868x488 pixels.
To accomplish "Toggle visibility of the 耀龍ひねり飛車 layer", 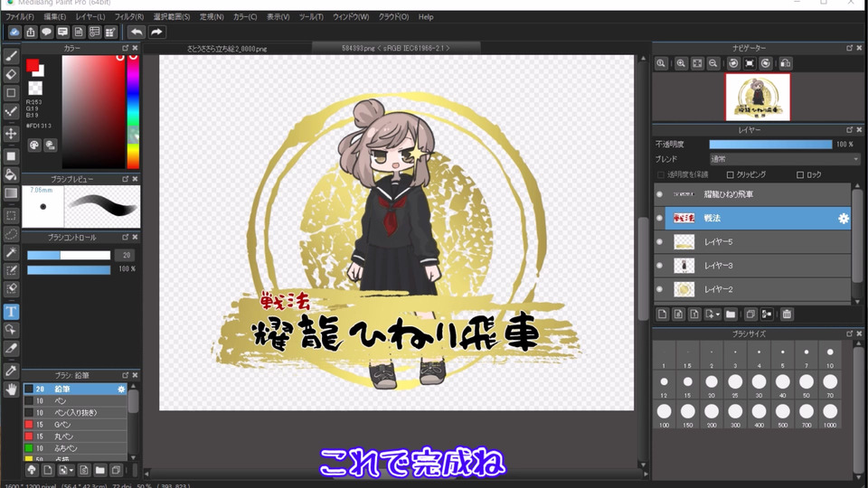I will pyautogui.click(x=659, y=194).
